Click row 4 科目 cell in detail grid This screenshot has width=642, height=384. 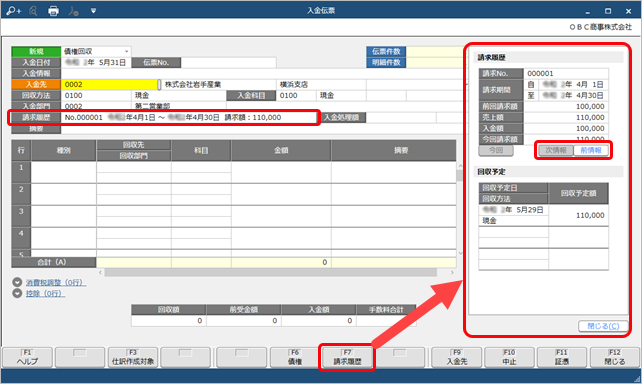201,238
